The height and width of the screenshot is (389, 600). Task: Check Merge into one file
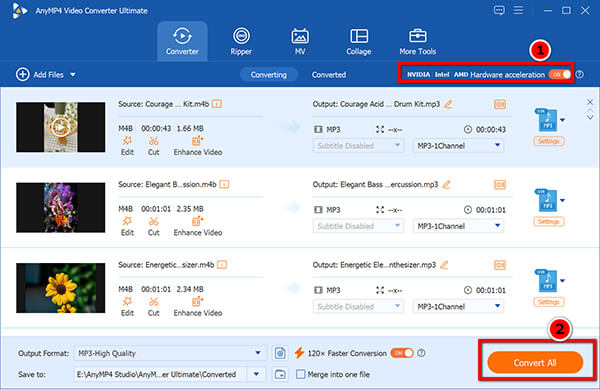[301, 374]
